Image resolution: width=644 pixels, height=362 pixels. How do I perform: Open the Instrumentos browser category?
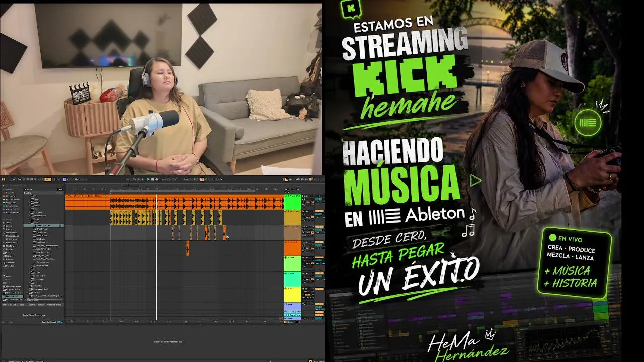10,232
